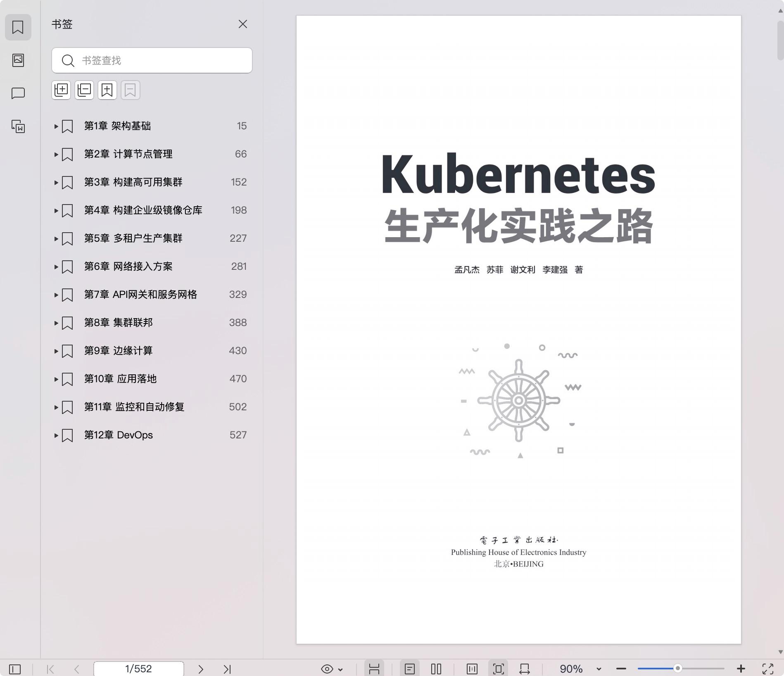
Task: Jump to 第5章 多租户生产集群
Action: [133, 238]
